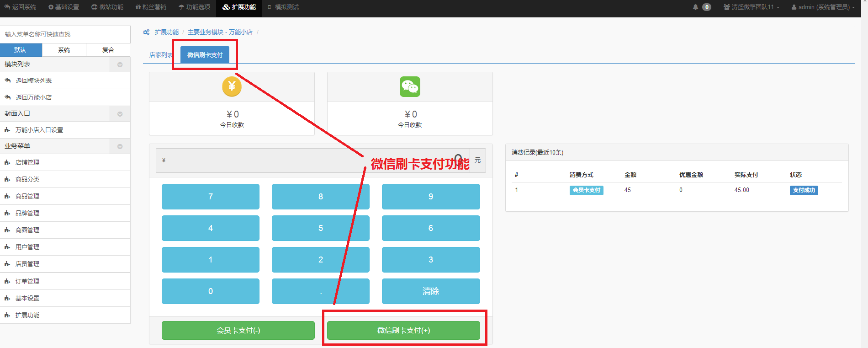
Task: Click the reply arrow icon beside 返回万能小店
Action: (x=7, y=97)
